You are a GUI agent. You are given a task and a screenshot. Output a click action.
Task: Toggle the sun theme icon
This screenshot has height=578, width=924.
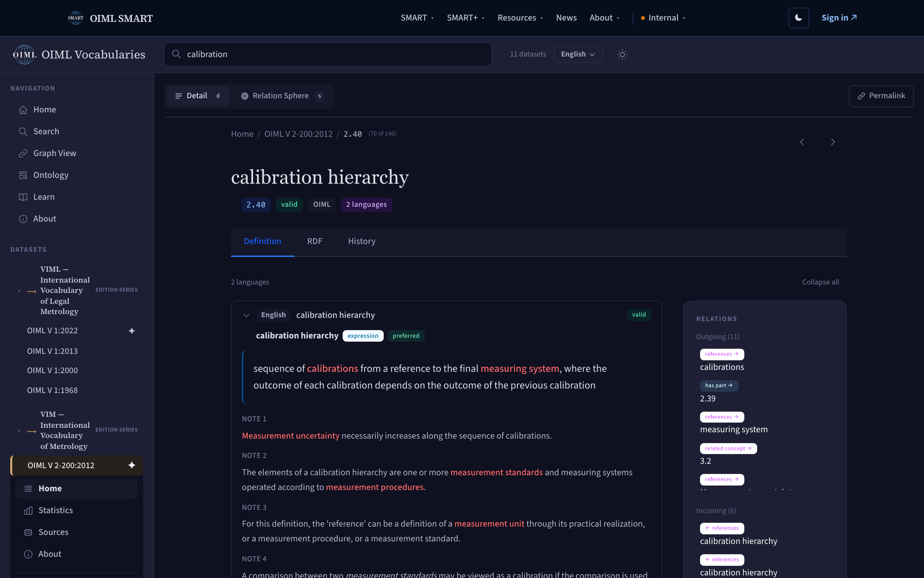click(x=622, y=54)
